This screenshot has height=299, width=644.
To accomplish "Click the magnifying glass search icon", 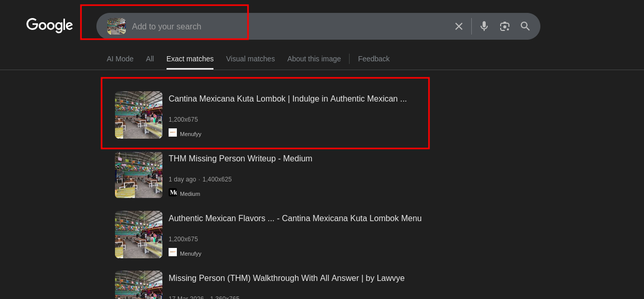I will tap(525, 26).
